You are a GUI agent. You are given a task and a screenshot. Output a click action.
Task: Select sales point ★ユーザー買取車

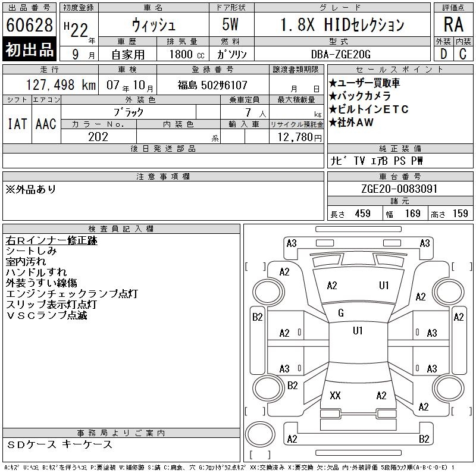tap(364, 83)
